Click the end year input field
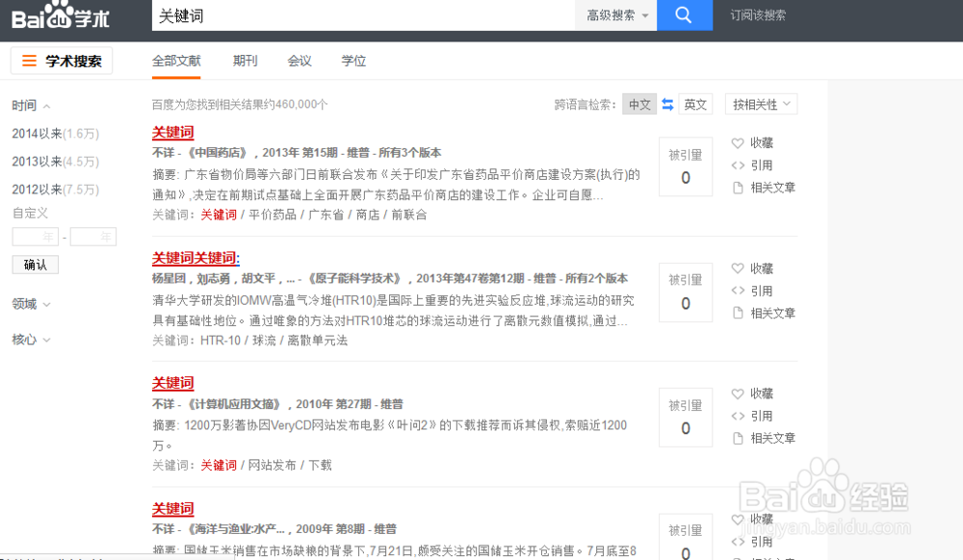 (x=92, y=237)
